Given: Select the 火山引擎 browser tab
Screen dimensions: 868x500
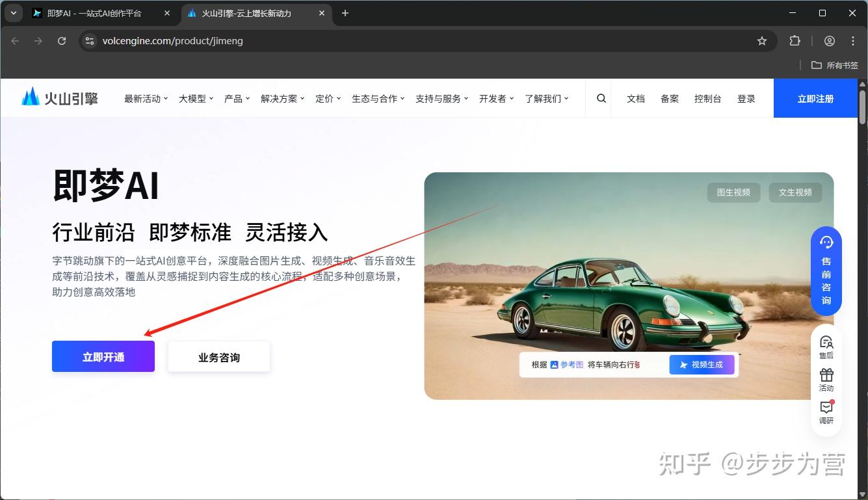Looking at the screenshot, I should click(257, 13).
